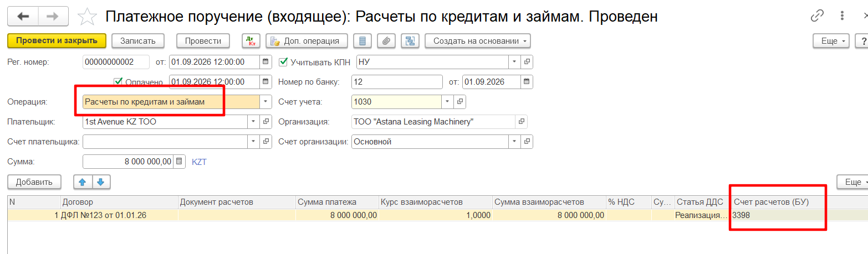Click the Добавить button

tap(34, 182)
